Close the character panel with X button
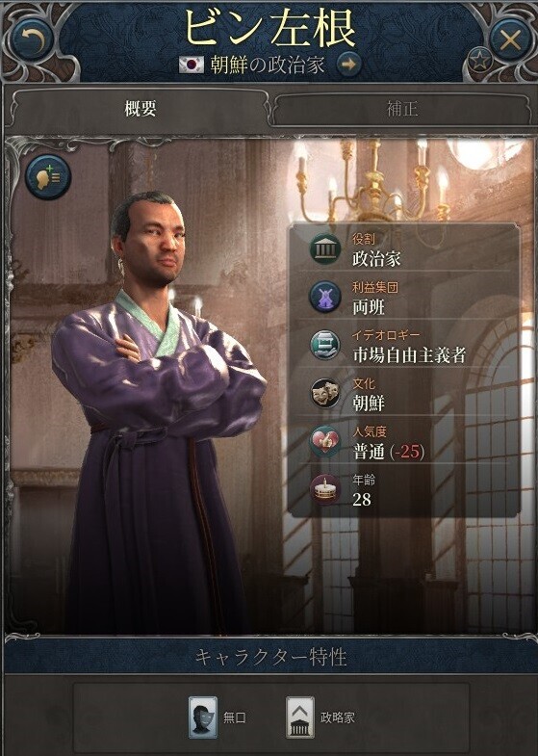Viewport: 538px width, 756px height. [x=511, y=40]
